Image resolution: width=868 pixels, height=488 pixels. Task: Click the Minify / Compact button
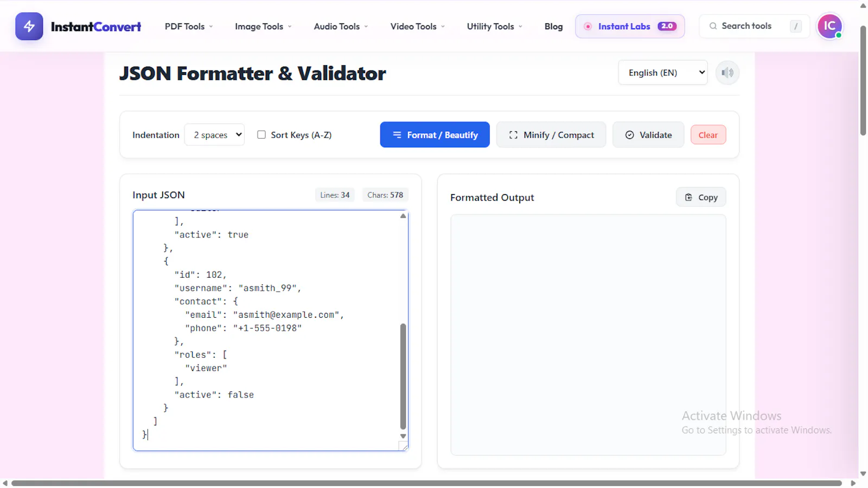tap(551, 135)
